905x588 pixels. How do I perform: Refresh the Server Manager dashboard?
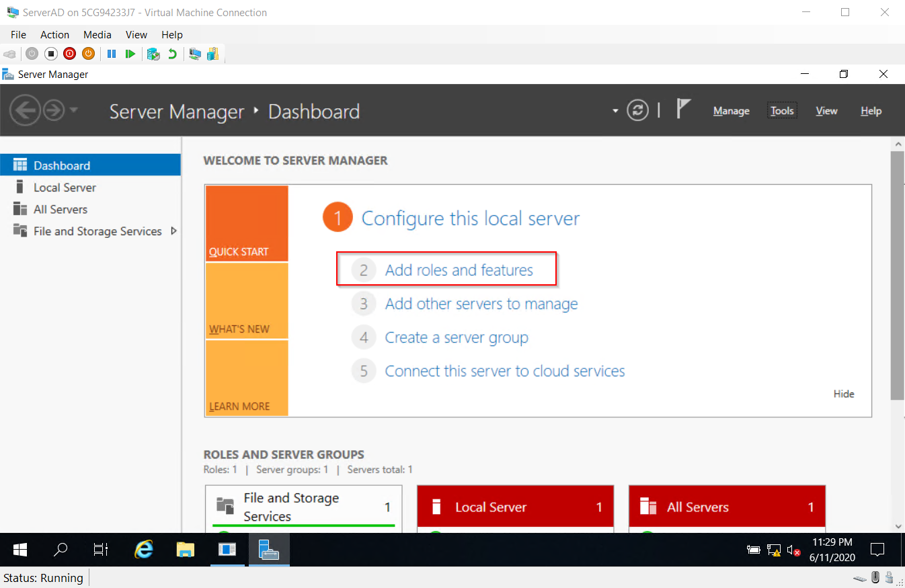click(637, 110)
